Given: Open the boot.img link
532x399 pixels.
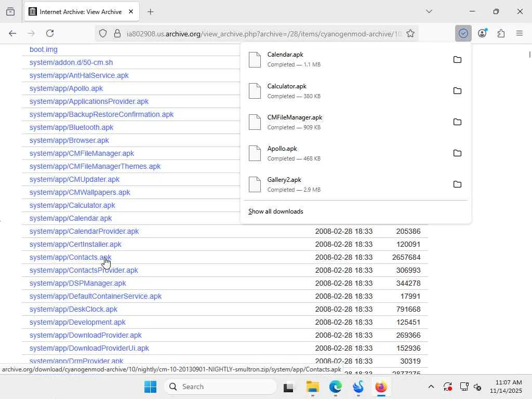Looking at the screenshot, I should coord(44,49).
